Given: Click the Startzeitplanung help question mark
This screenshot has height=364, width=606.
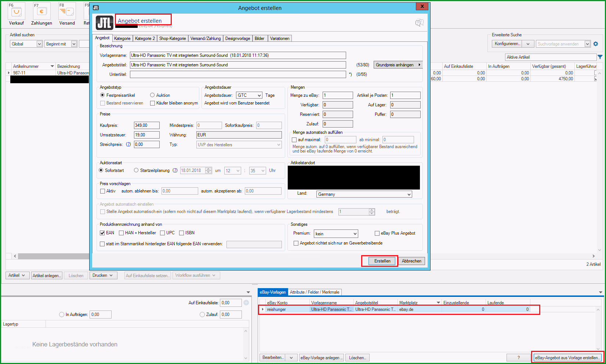Looking at the screenshot, I should pyautogui.click(x=175, y=170).
